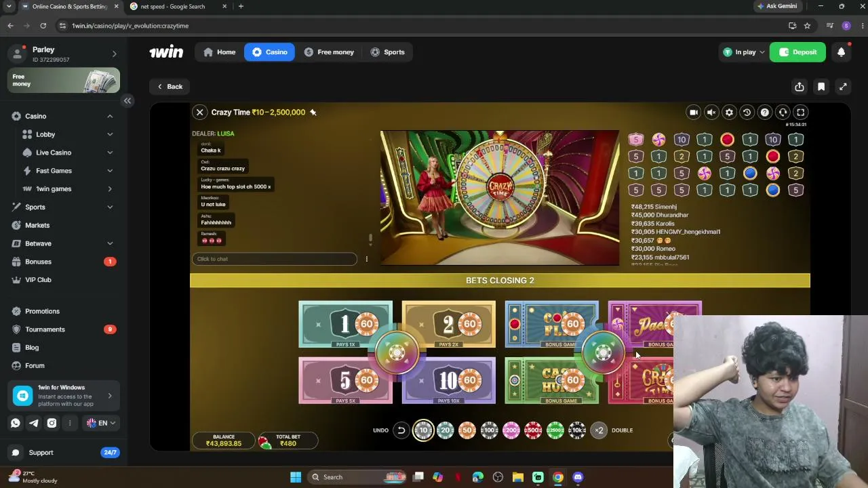
Task: Open the Sports tab
Action: (x=387, y=52)
